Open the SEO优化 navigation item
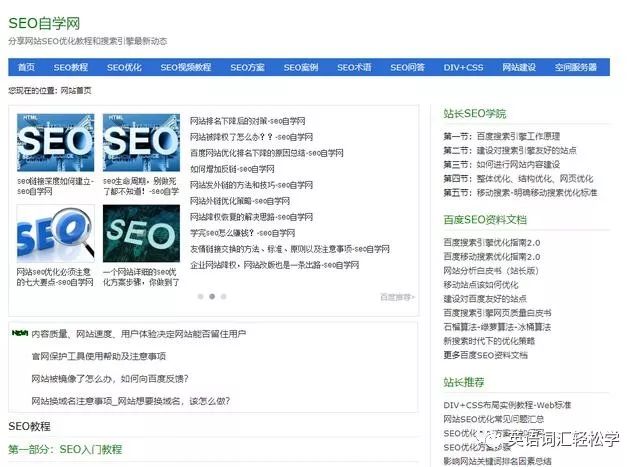Image resolution: width=640 pixels, height=467 pixels. (x=124, y=67)
